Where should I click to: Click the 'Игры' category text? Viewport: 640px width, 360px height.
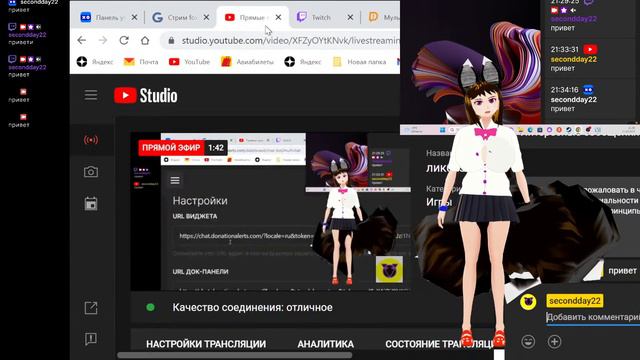tap(439, 202)
